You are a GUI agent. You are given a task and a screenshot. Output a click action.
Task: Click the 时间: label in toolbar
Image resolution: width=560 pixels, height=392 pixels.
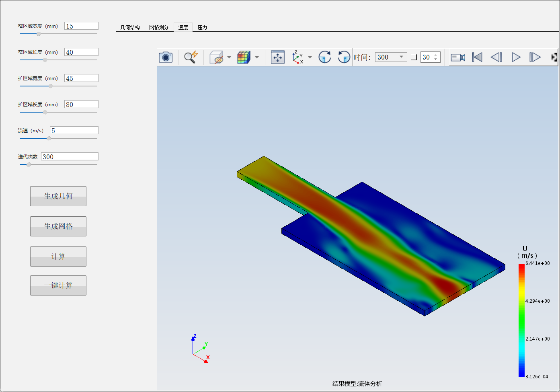point(362,57)
